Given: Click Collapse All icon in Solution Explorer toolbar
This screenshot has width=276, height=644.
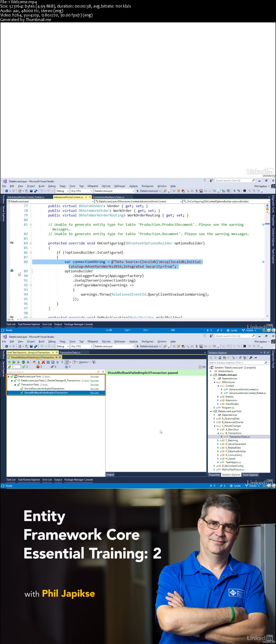Looking at the screenshot, I should 240,357.
